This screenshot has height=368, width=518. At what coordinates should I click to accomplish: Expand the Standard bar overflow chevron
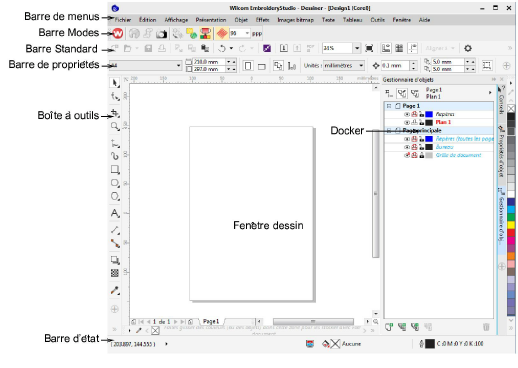[510, 48]
